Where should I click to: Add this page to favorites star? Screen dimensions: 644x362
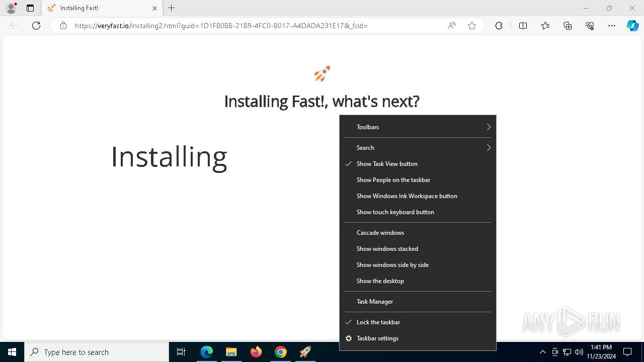point(472,26)
